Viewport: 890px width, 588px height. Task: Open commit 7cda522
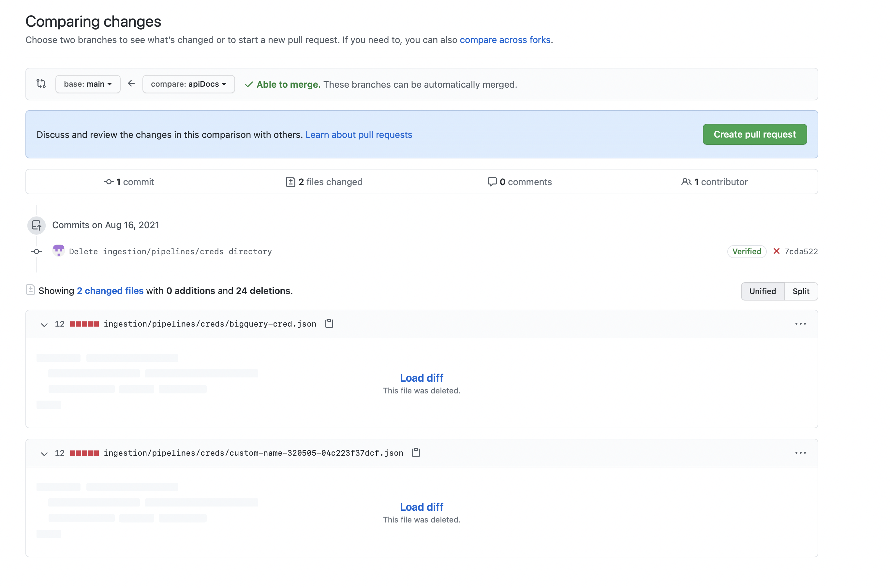pos(801,251)
